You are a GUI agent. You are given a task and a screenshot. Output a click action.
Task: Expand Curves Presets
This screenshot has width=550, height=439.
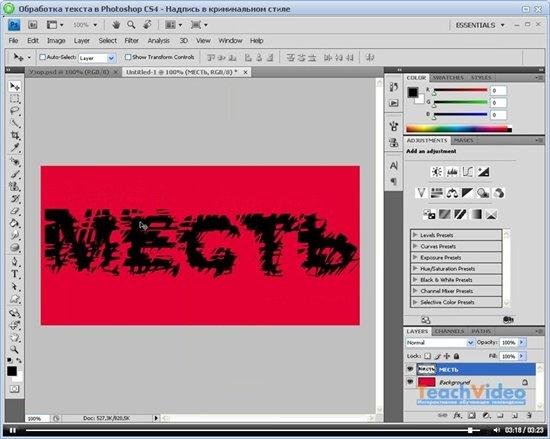tap(415, 246)
